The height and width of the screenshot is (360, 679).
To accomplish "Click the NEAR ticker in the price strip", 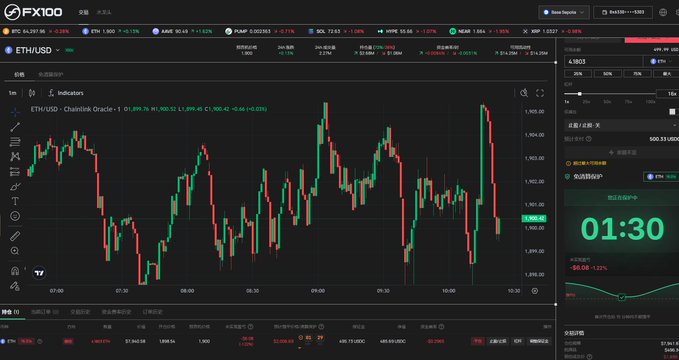I will point(479,31).
